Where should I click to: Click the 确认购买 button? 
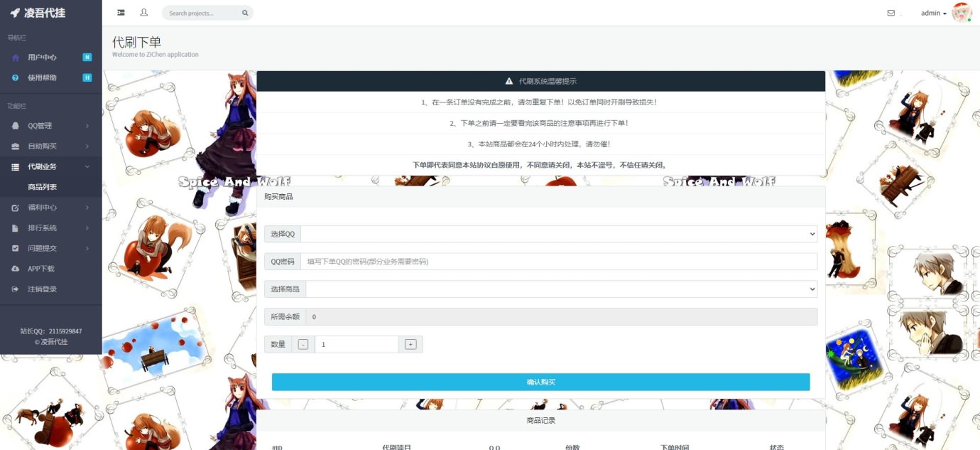coord(540,382)
